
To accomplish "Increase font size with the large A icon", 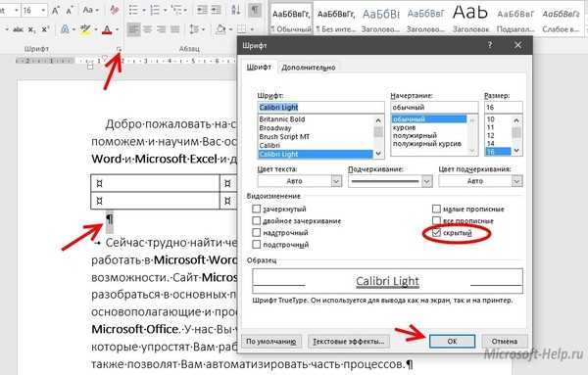I will [56, 10].
